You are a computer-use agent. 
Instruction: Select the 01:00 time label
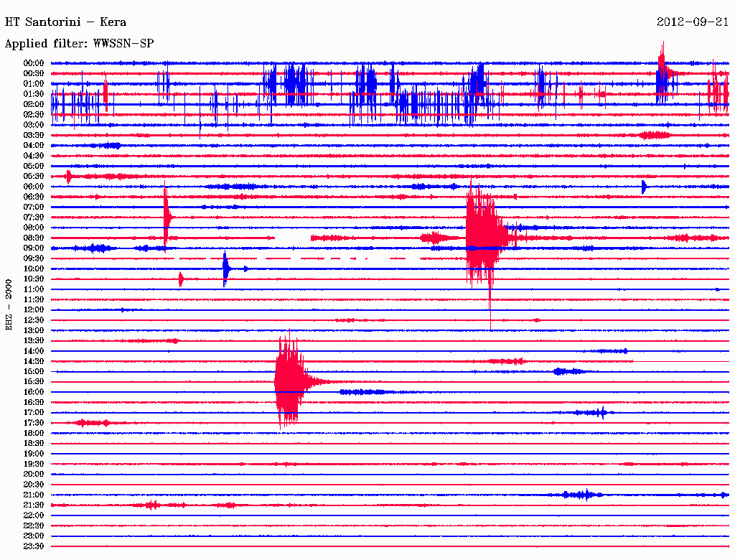pos(34,83)
